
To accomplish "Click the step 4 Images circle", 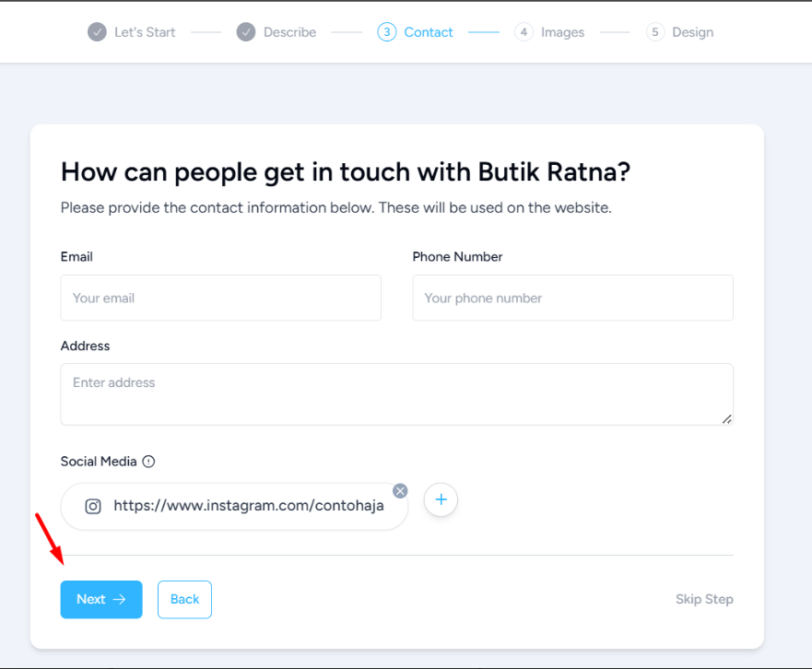I will [x=524, y=32].
